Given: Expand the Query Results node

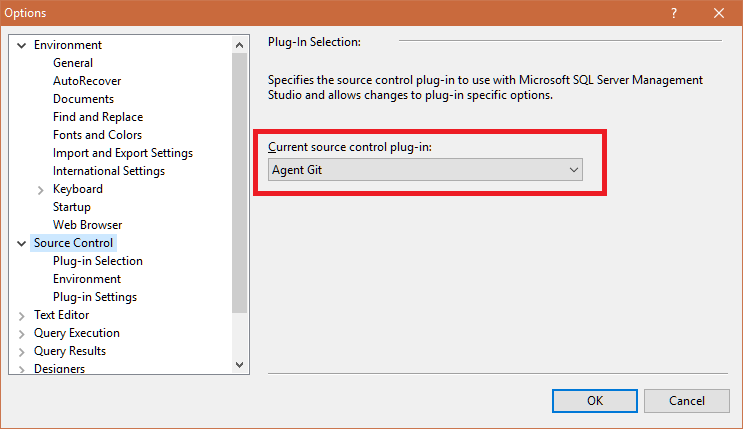Looking at the screenshot, I should point(22,351).
